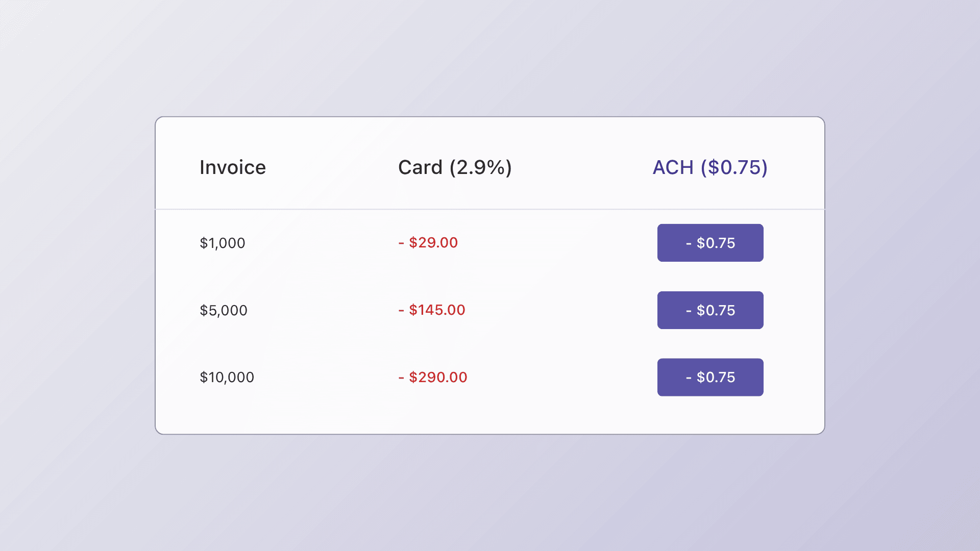Click the minus sign before red $290.00
980x551 pixels.
coord(401,378)
